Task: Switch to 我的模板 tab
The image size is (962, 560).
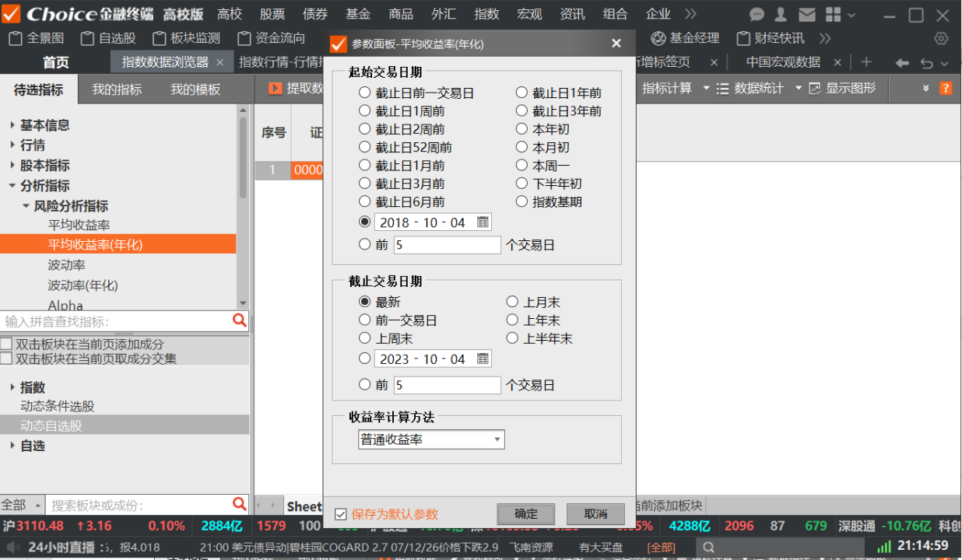Action: click(195, 89)
